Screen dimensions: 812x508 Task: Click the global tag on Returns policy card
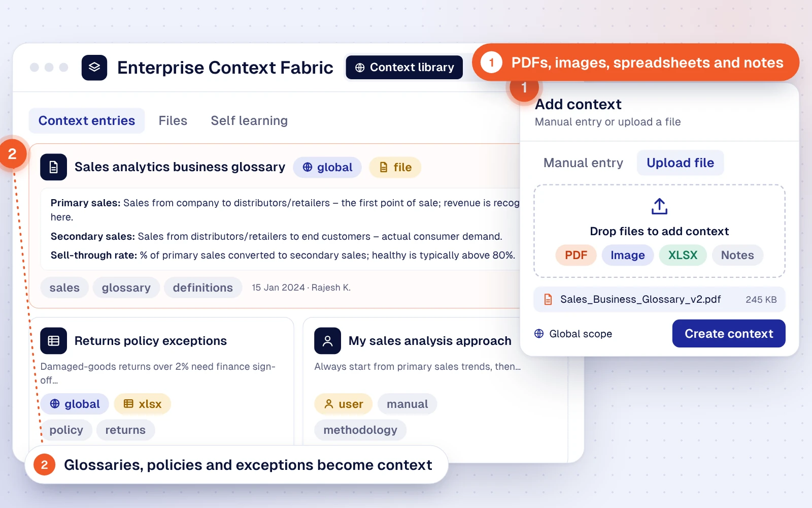pyautogui.click(x=75, y=404)
